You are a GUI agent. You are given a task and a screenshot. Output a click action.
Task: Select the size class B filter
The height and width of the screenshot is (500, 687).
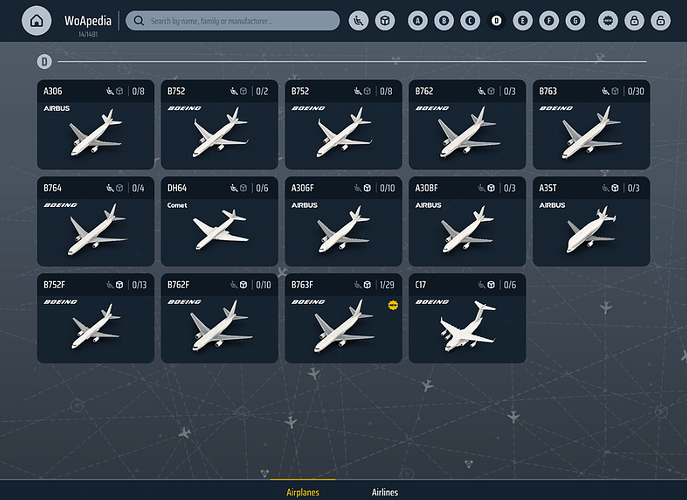pos(445,20)
